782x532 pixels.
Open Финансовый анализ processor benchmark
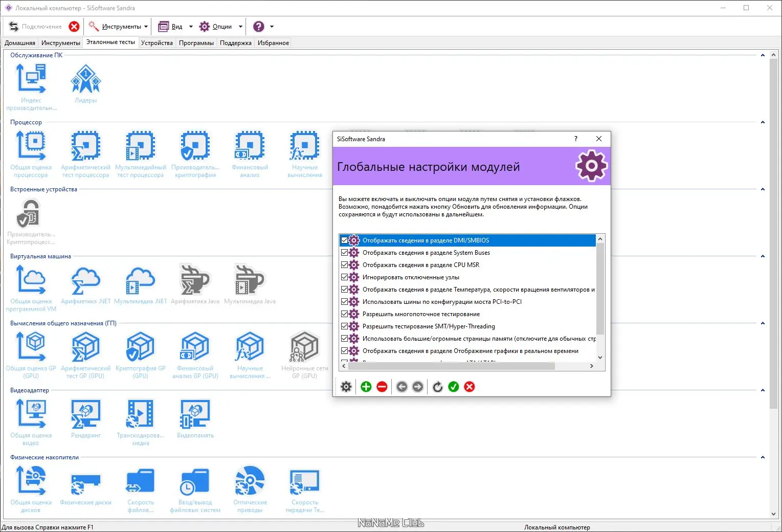[250, 146]
